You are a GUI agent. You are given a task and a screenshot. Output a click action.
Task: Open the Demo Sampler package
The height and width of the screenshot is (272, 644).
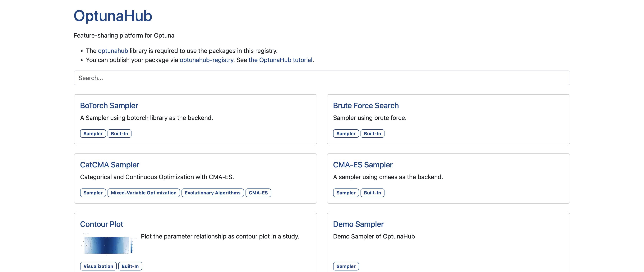click(358, 224)
